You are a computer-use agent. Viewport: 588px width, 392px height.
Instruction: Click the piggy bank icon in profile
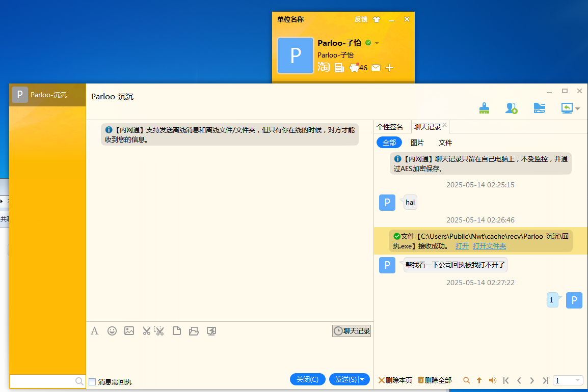(x=355, y=68)
